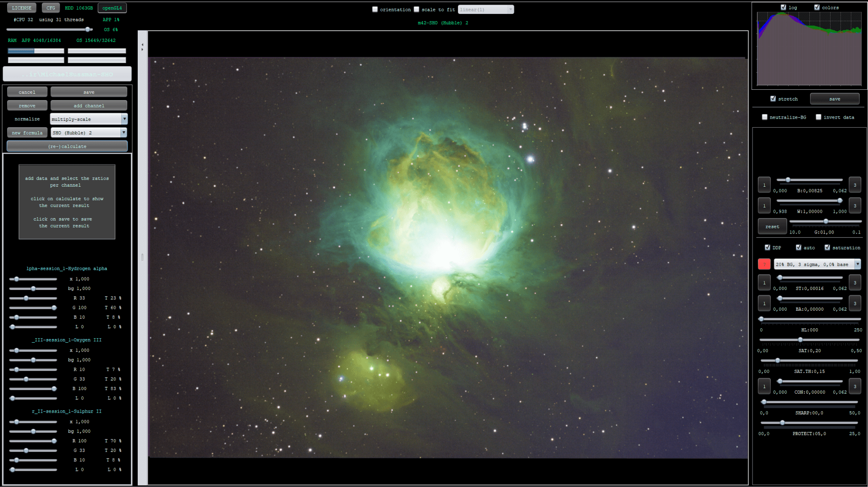Image resolution: width=868 pixels, height=487 pixels.
Task: Enable the neutralize-BG checkbox
Action: (765, 117)
